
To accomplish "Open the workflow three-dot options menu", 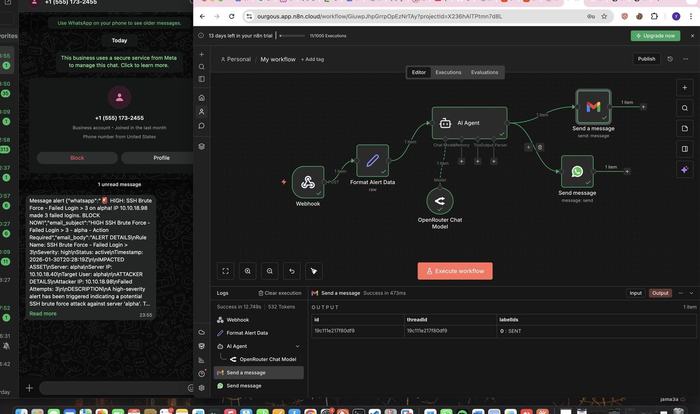I will (x=686, y=59).
